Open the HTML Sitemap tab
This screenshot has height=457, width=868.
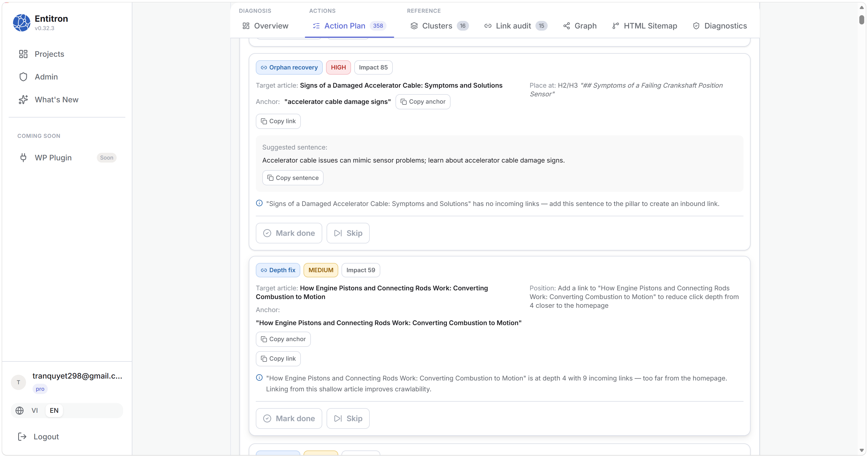pyautogui.click(x=644, y=26)
